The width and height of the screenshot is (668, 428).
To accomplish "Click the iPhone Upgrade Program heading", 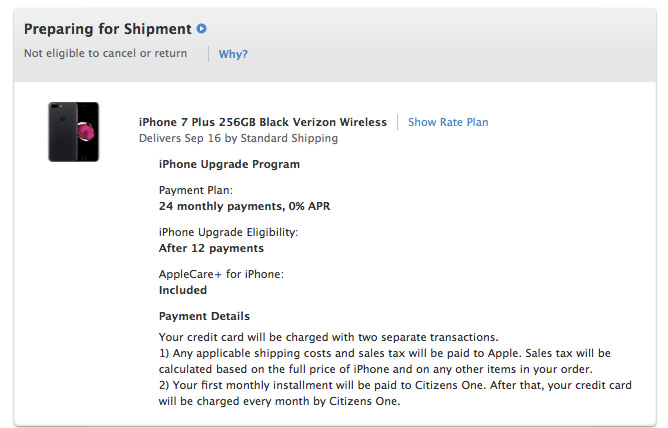I will [229, 164].
